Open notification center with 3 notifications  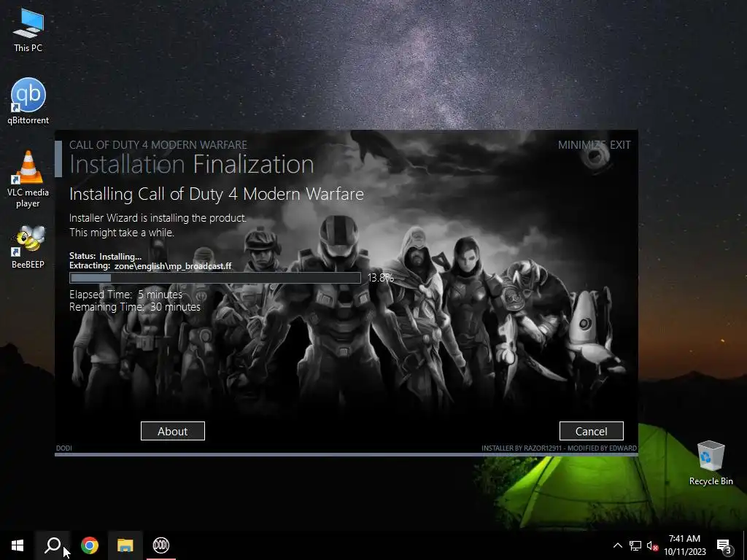[x=724, y=546]
